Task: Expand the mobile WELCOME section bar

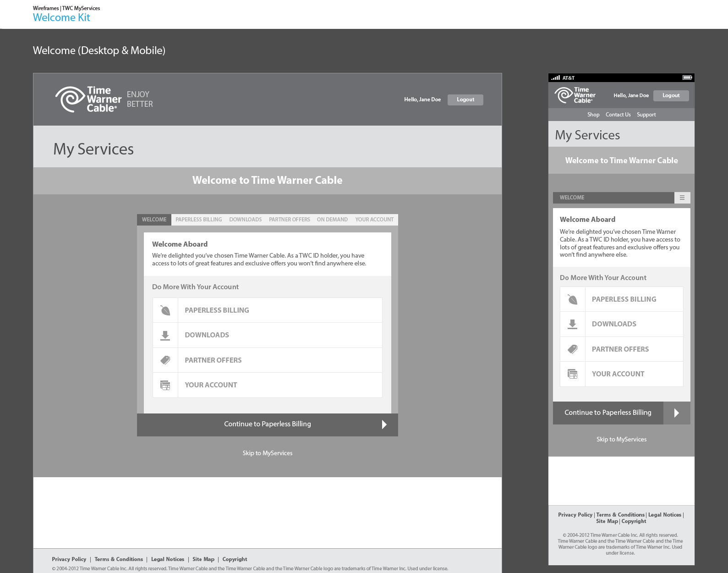Action: 613,198
